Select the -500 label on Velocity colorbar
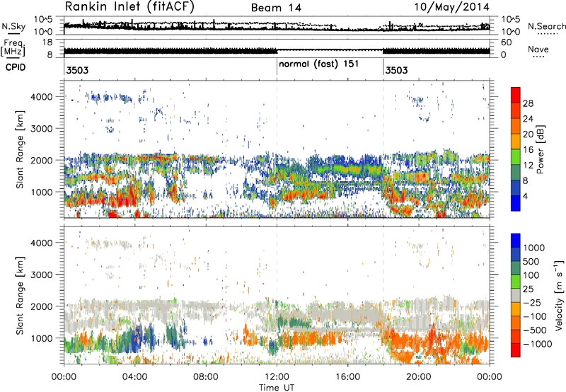The image size is (566, 392). (534, 330)
